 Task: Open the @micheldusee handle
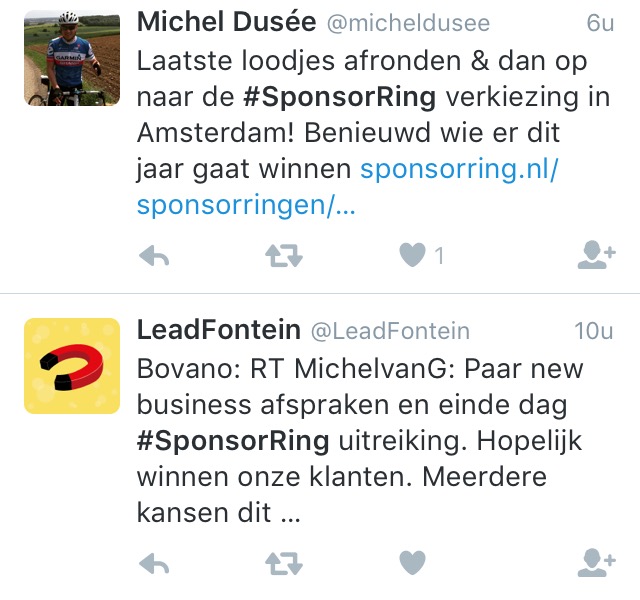pos(408,23)
